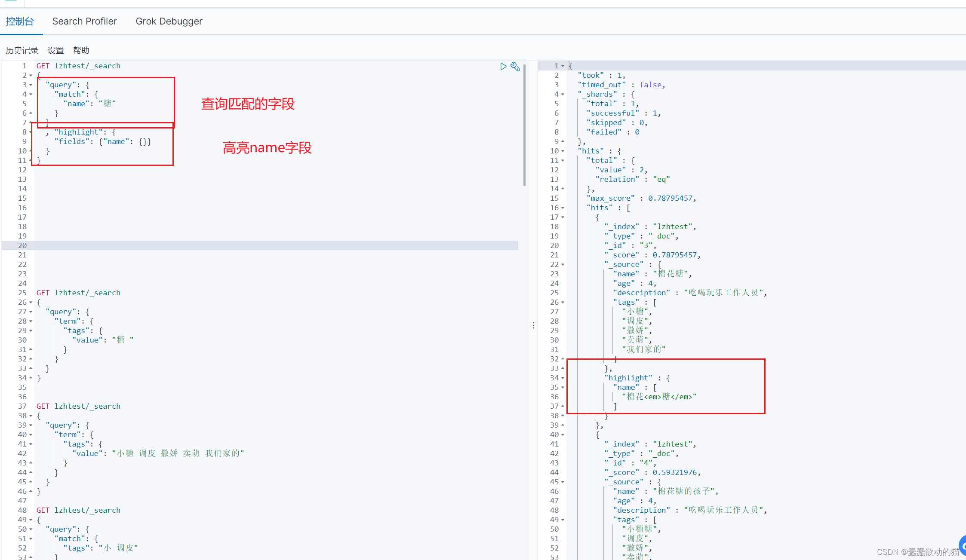The image size is (966, 560).
Task: Click GET lzhtest/_search on editor line 25
Action: 78,293
